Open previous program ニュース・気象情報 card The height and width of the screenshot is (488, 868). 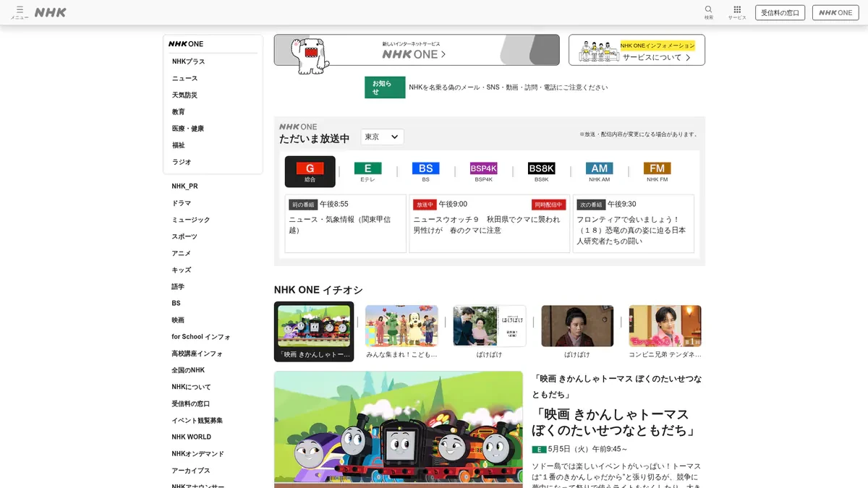[345, 223]
